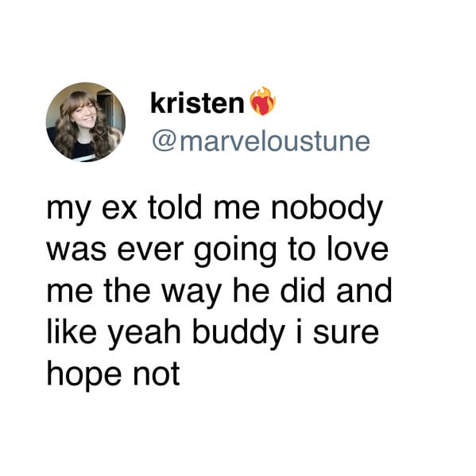This screenshot has height=476, width=476.
Task: Select the word buddy in the tweet
Action: 238,334
